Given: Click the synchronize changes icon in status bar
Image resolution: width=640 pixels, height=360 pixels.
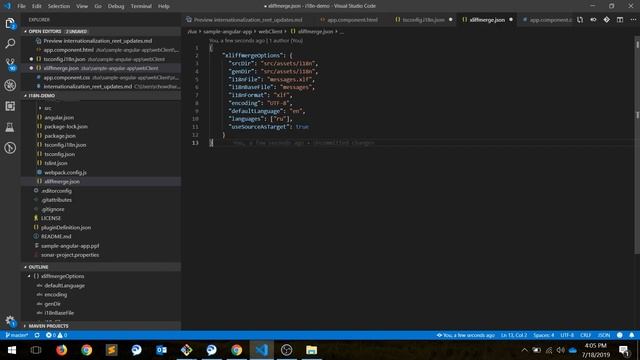Looking at the screenshot, I should point(37,335).
